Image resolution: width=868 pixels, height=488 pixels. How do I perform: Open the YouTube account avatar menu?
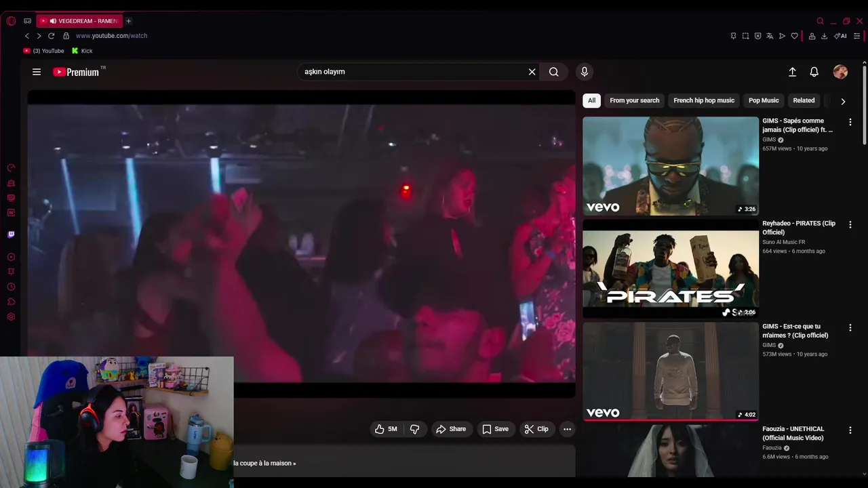pos(840,72)
